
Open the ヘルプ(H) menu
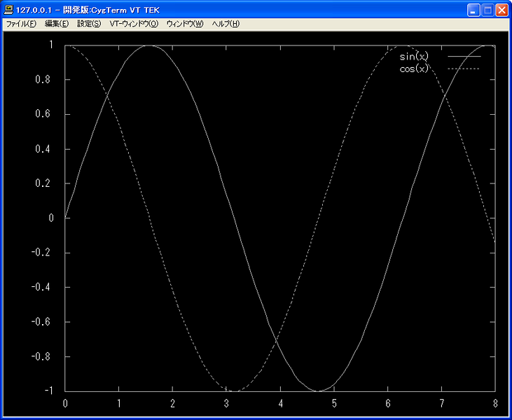[x=226, y=24]
